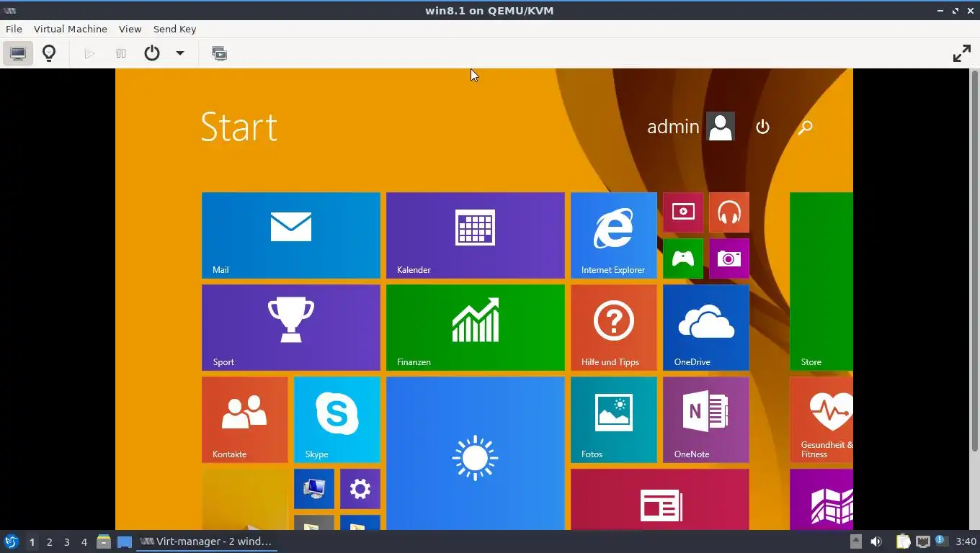Viewport: 980px width, 553px height.
Task: Open the Send Key menu
Action: tap(174, 29)
